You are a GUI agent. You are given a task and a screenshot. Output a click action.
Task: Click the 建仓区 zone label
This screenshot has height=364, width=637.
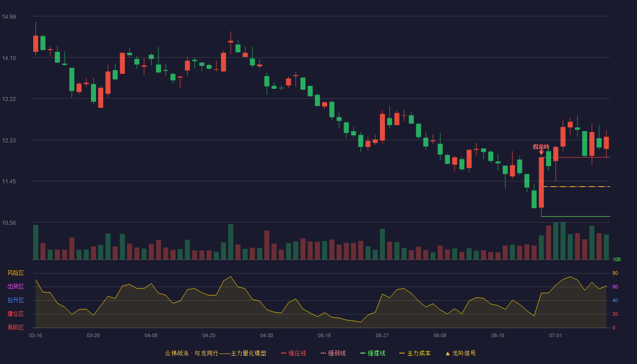[15, 314]
